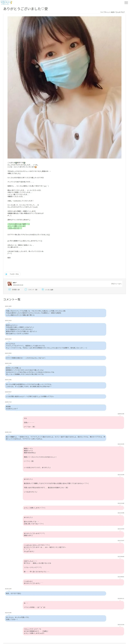Click the 10/01 20:25 comment bubble
Image resolution: width=129 pixels, height=644 pixels.
[55, 346]
